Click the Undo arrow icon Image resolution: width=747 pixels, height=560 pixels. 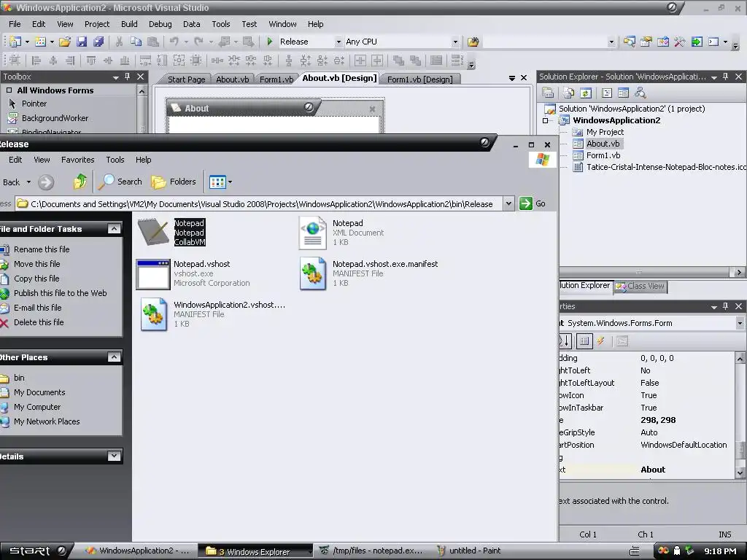(x=174, y=42)
